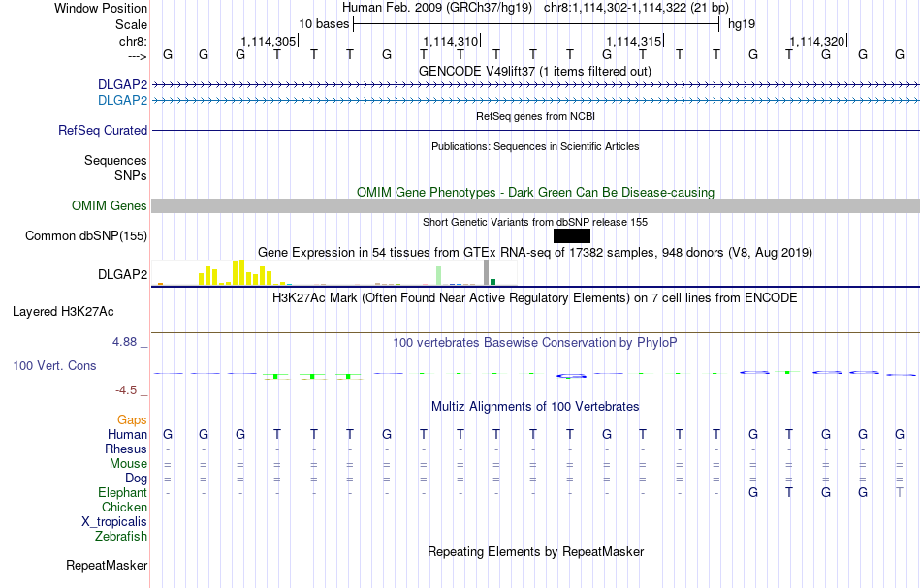Click the Gaps row label
The width and height of the screenshot is (921, 588).
[x=132, y=419]
